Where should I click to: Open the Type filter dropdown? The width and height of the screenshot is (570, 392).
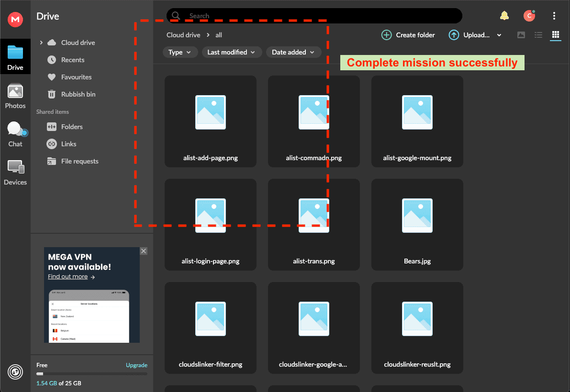coord(180,52)
